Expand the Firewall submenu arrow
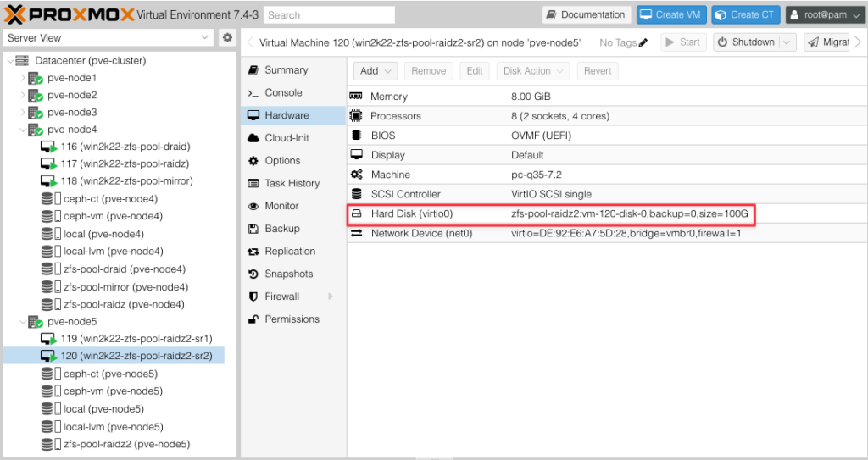 click(331, 297)
